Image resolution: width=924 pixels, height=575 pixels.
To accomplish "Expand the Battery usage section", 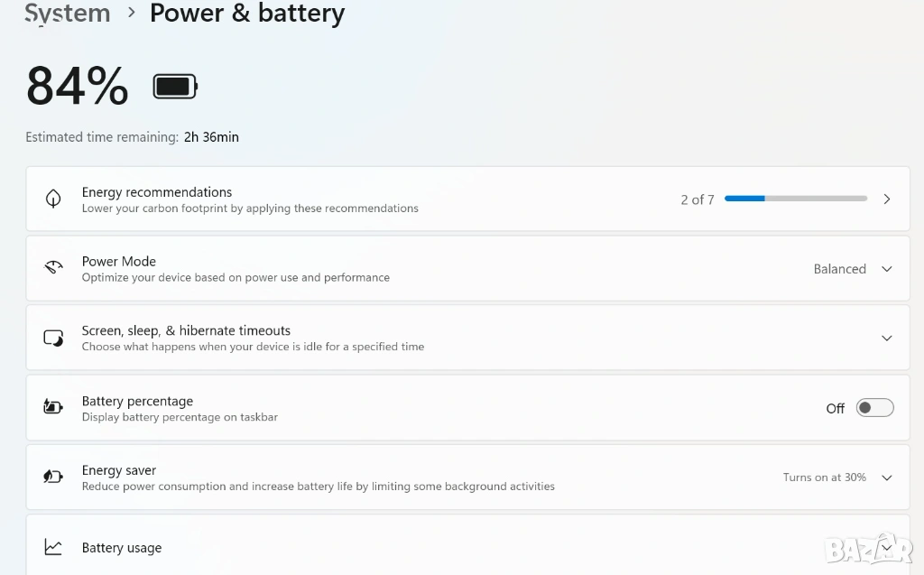I will 886,546.
